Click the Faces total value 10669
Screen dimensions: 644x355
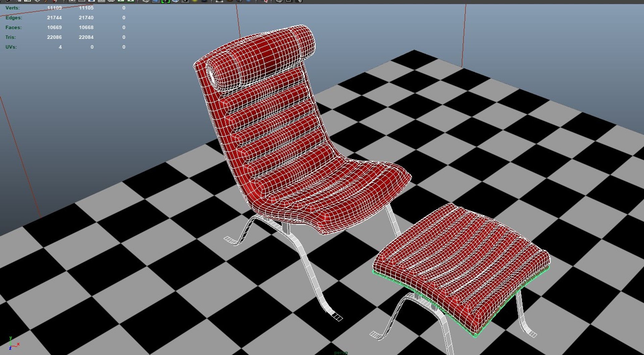coord(54,27)
